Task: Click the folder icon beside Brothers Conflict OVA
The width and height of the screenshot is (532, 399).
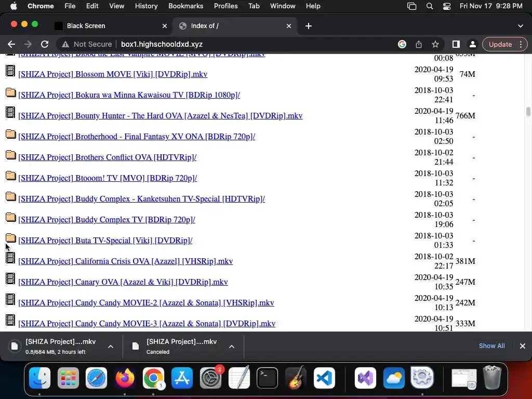Action: (11, 154)
